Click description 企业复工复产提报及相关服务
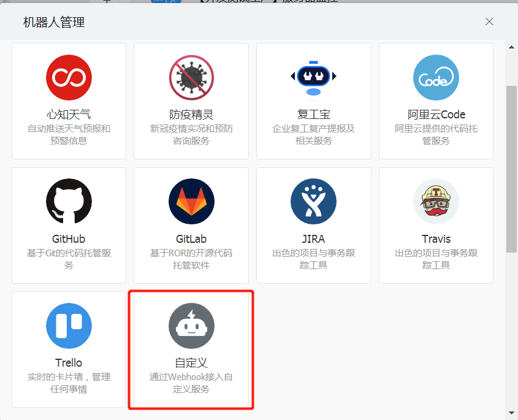518x420 pixels. [313, 134]
